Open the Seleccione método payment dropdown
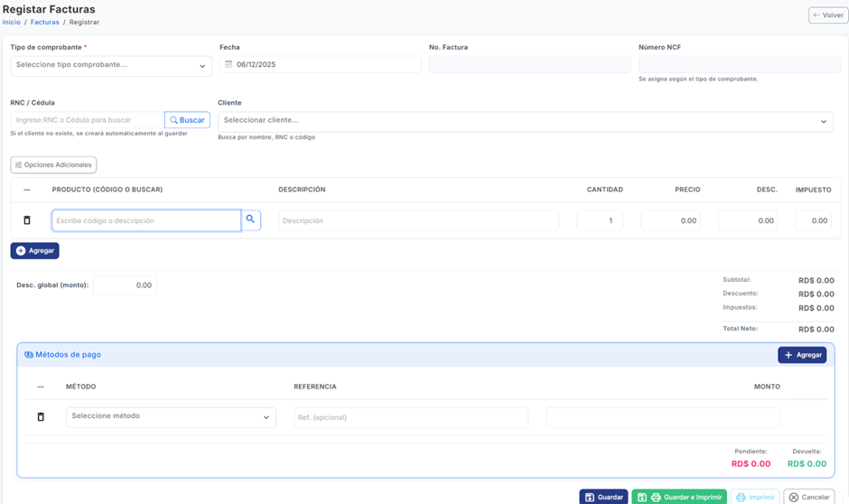 coord(171,416)
